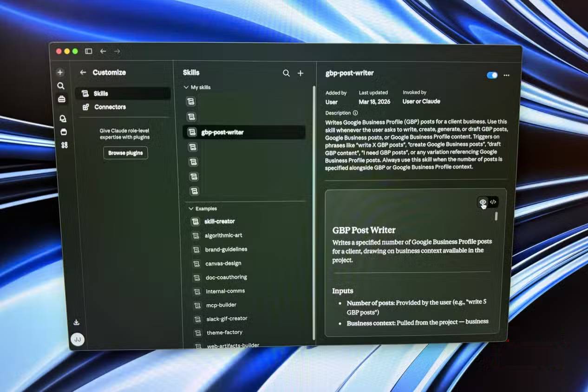Go forward with the title bar arrow
This screenshot has width=588, height=392.
point(117,51)
